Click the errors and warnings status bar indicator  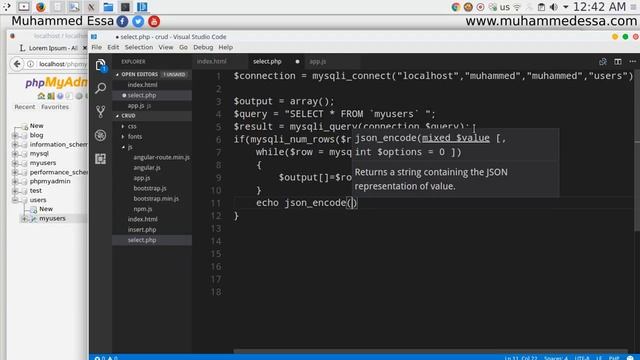pos(106,358)
